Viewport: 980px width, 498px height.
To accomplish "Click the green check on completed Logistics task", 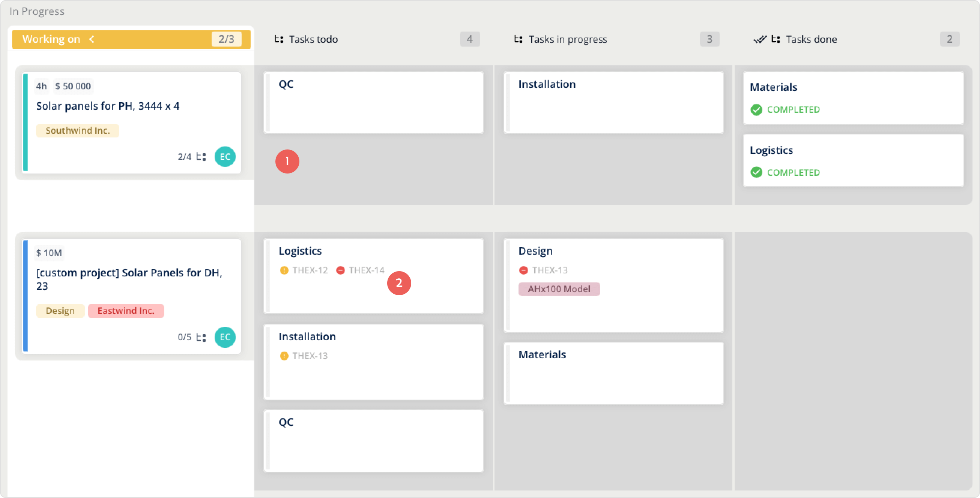I will tap(756, 172).
